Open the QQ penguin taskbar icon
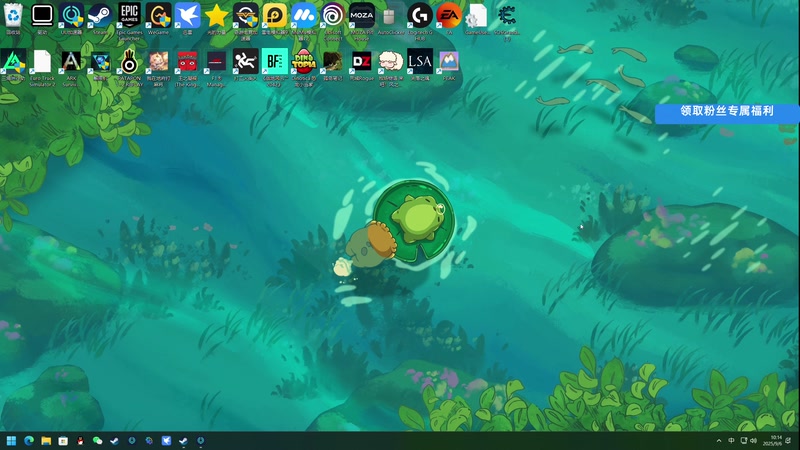 [80, 441]
